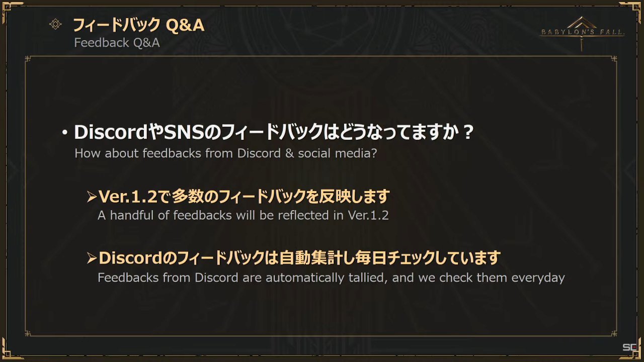Click the Feedback Q&A subtitle
The width and height of the screenshot is (644, 362).
(x=117, y=43)
